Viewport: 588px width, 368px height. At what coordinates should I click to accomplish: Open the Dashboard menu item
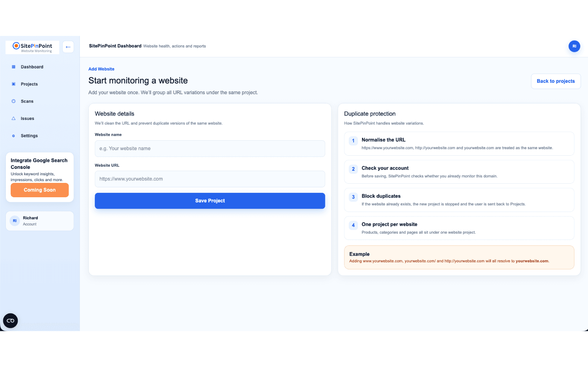(x=40, y=67)
